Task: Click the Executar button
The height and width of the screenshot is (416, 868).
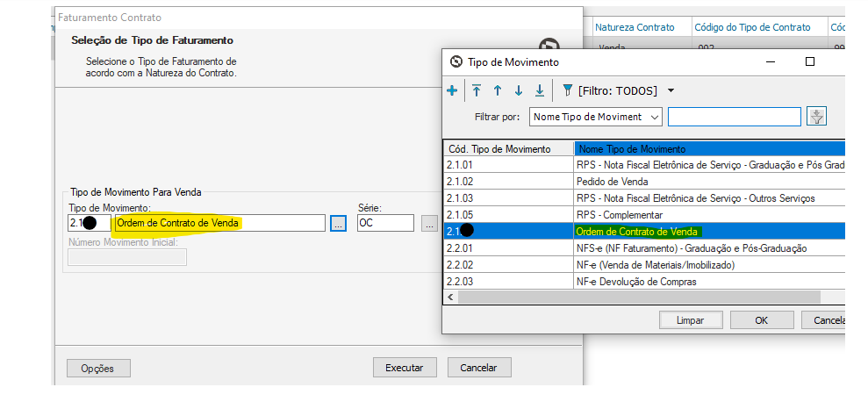Action: tap(405, 368)
